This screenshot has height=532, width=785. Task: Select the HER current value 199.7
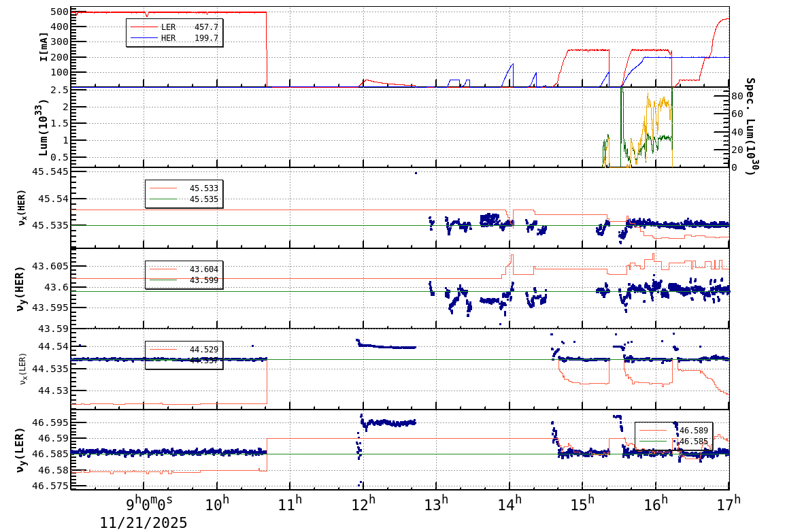(x=206, y=38)
